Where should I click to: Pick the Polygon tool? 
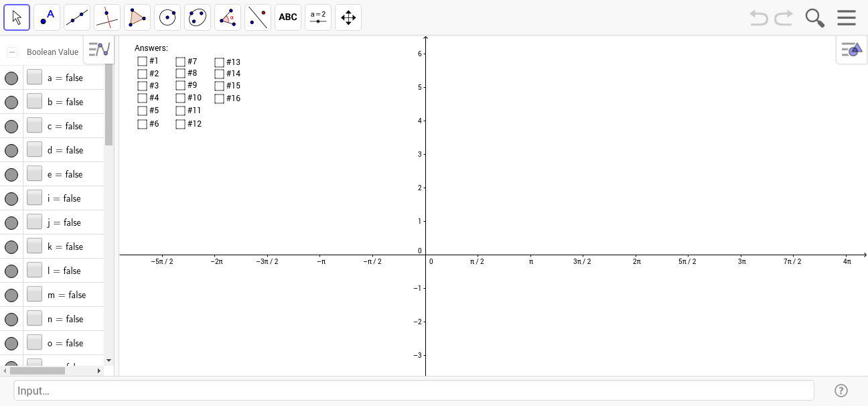tap(137, 17)
